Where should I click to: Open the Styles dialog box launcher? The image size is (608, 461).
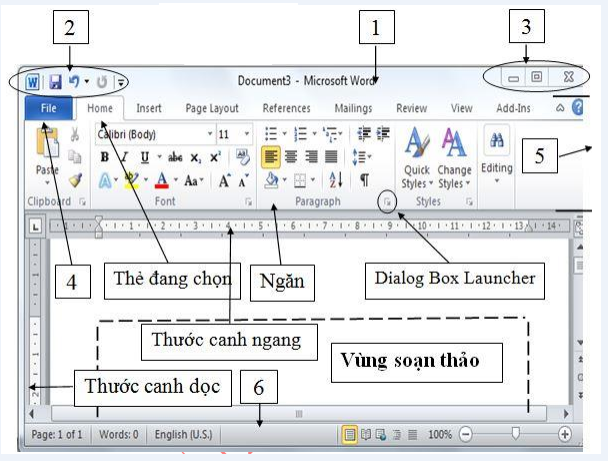click(469, 202)
